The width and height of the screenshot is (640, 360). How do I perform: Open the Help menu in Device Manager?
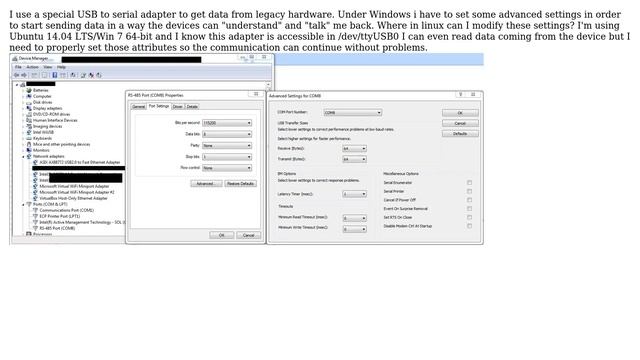pos(61,67)
